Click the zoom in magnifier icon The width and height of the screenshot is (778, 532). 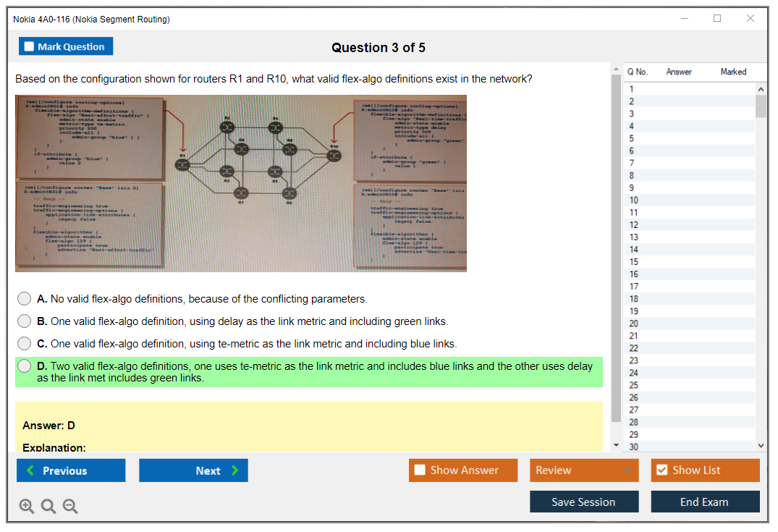(27, 507)
